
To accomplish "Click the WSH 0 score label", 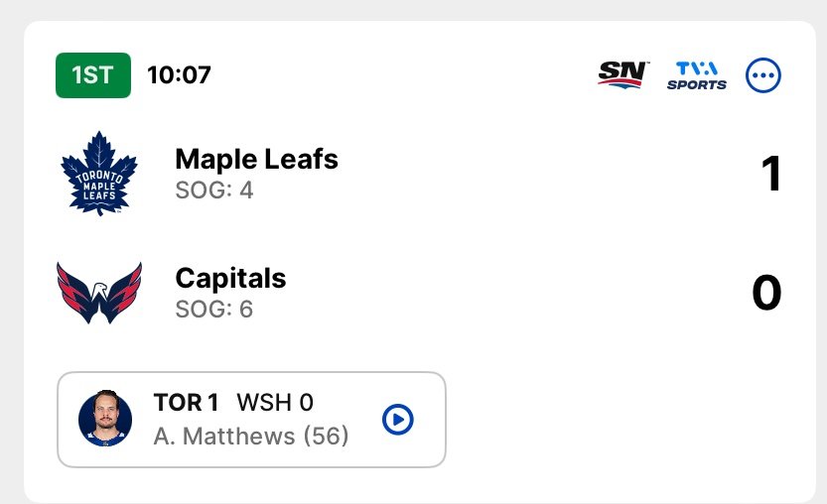I will pyautogui.click(x=274, y=402).
